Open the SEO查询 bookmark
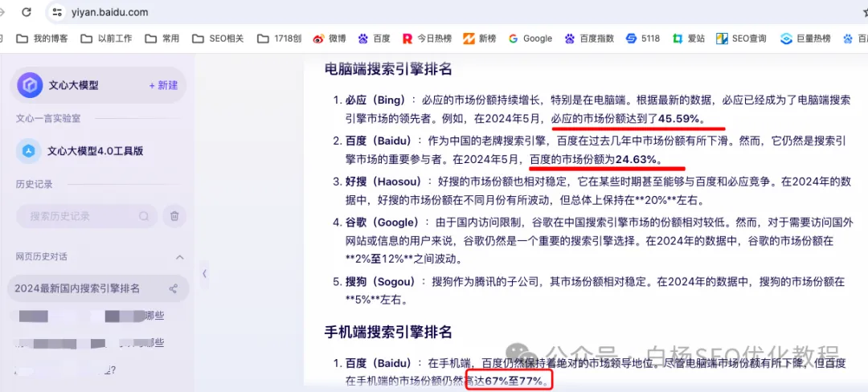This screenshot has width=868, height=392. 741,38
